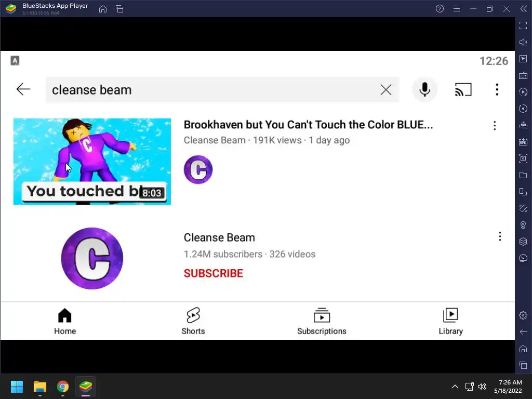Image resolution: width=532 pixels, height=399 pixels.
Task: Open YouTube's top-right more options menu
Action: point(497,89)
